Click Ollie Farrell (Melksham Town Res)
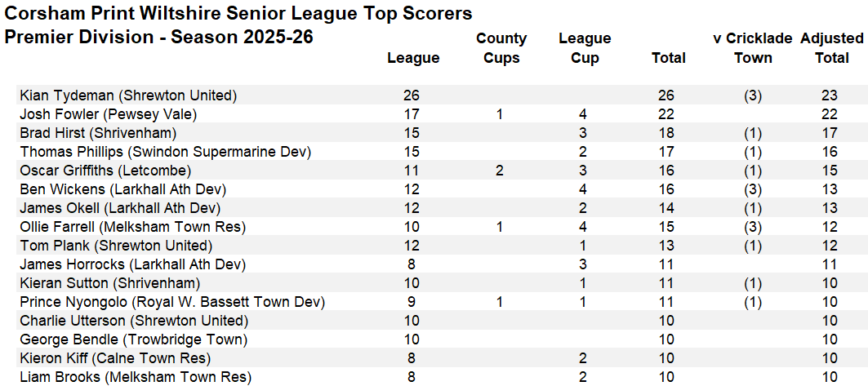868x386 pixels. pos(132,227)
